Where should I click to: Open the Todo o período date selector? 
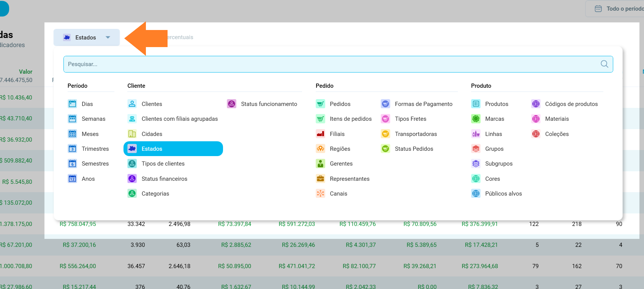pos(615,8)
